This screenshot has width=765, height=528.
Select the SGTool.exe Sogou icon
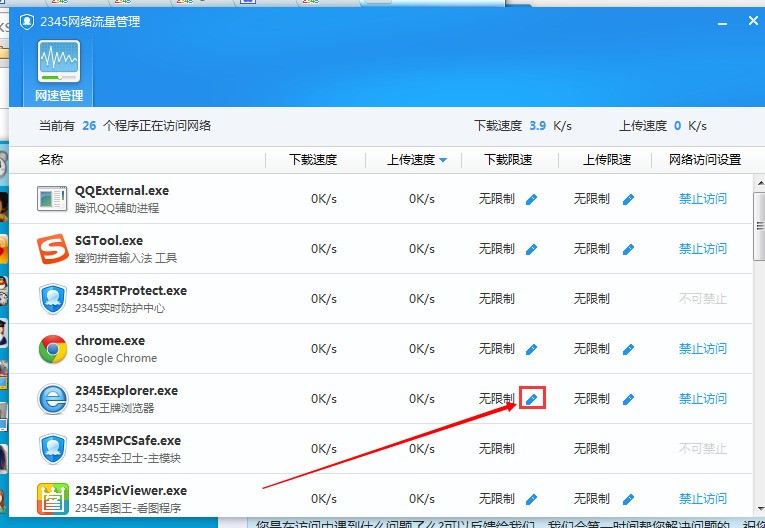pyautogui.click(x=53, y=248)
